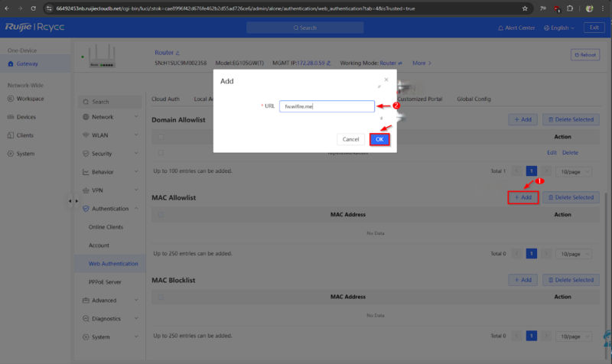Toggle MAC Allowlist select-all checkbox

[x=161, y=215]
